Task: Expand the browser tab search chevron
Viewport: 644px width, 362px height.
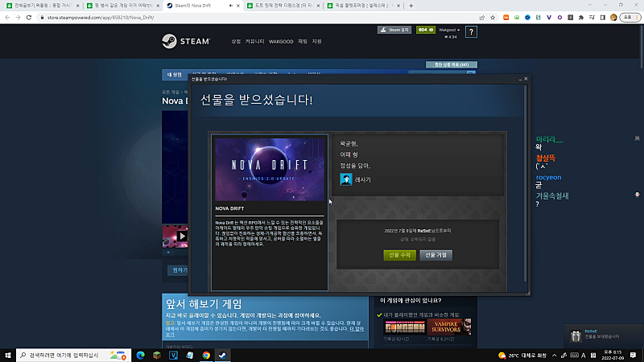Action: [590, 6]
